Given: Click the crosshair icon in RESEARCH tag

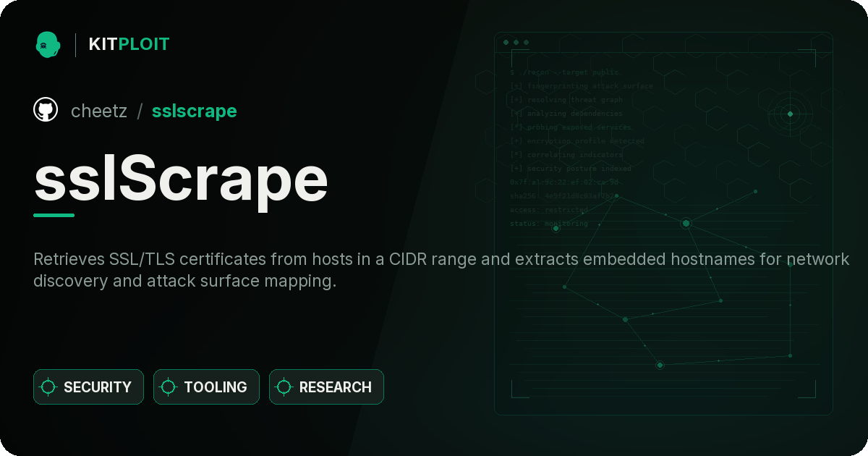Looking at the screenshot, I should pyautogui.click(x=284, y=387).
